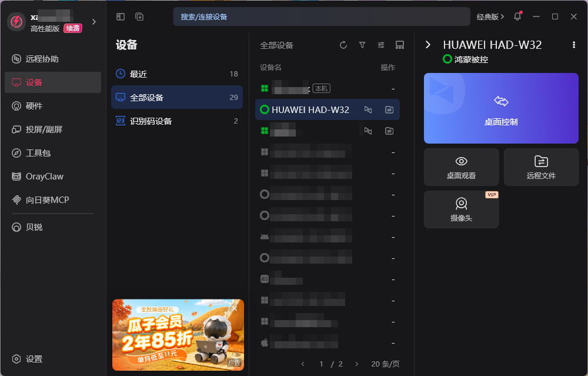
Task: Go to 投屏/副屏 screen casting
Action: pyautogui.click(x=53, y=129)
